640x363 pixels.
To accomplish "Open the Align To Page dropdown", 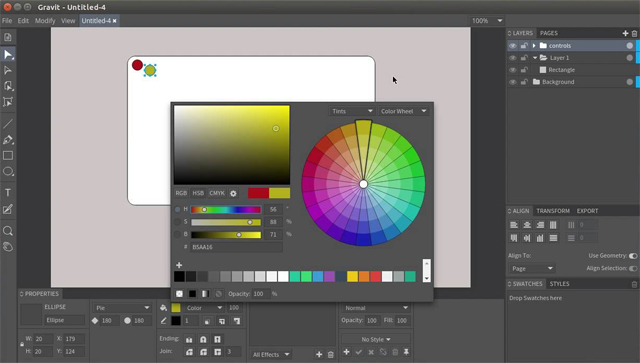I will coord(531,268).
